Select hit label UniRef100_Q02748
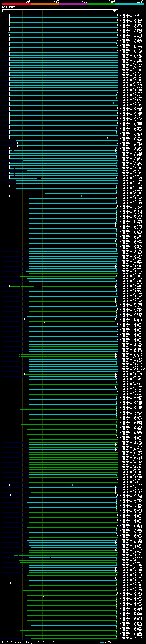The image size is (146, 644). click(x=131, y=233)
